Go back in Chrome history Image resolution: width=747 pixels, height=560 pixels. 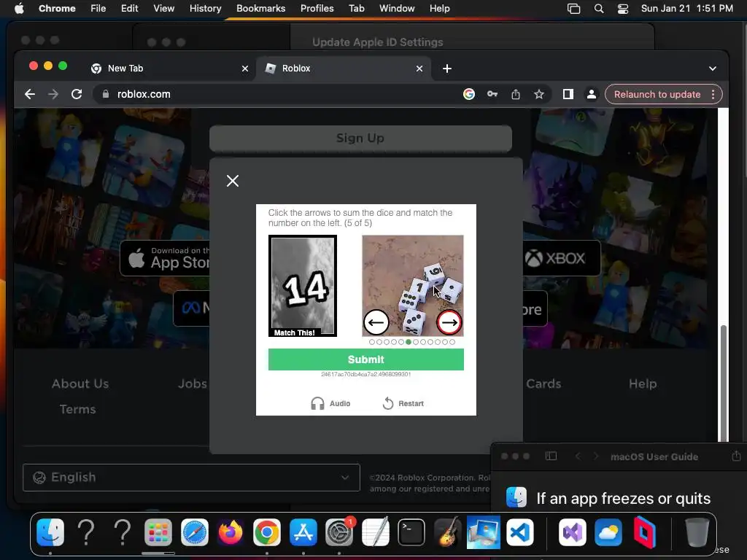tap(30, 94)
